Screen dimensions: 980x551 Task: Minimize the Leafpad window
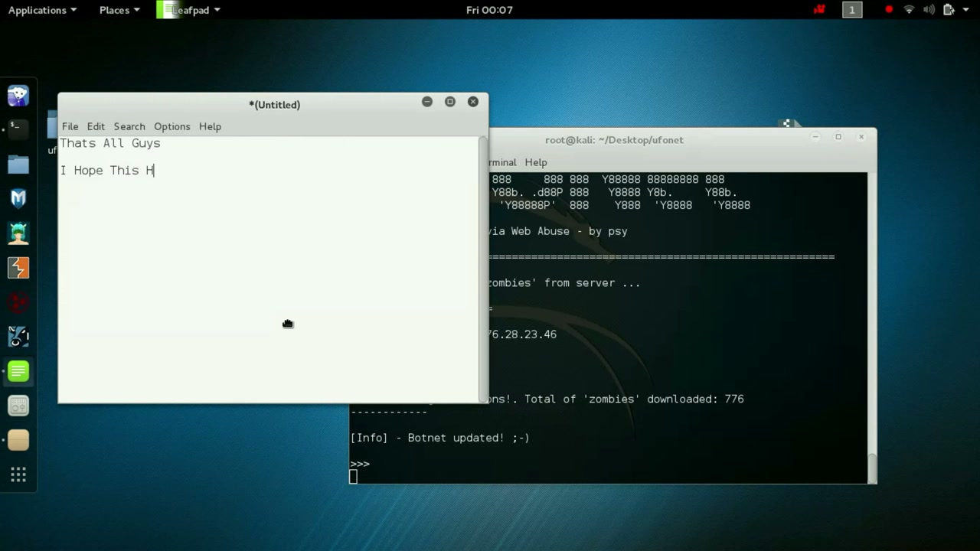(x=427, y=102)
